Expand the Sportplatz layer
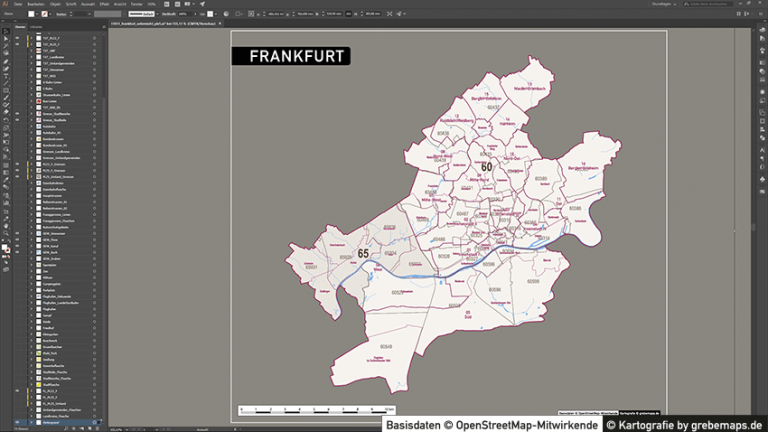The height and width of the screenshot is (432, 768). pyautogui.click(x=32, y=265)
